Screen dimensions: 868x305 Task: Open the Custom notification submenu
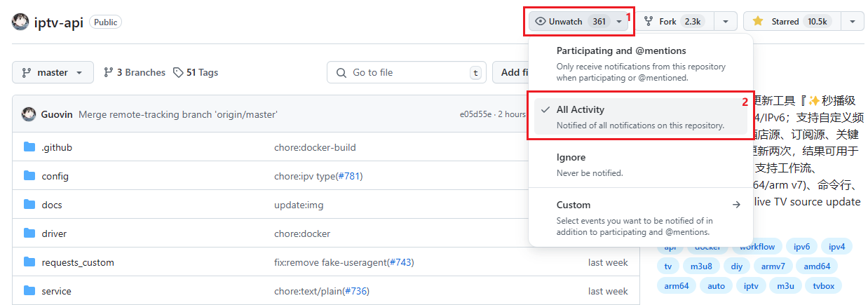coord(639,217)
